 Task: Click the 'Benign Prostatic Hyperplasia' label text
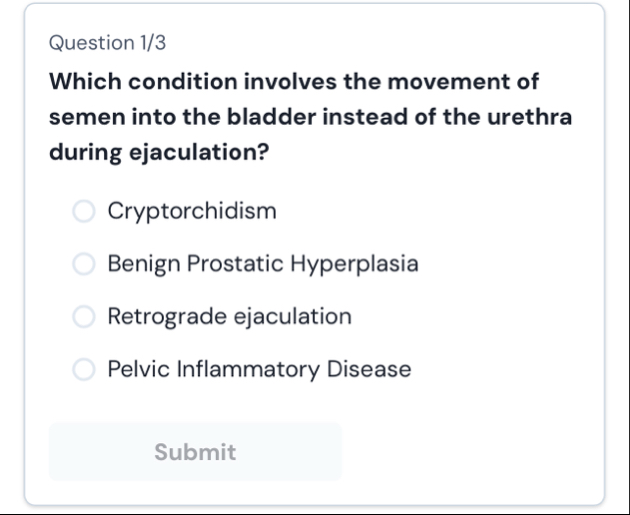point(262,265)
